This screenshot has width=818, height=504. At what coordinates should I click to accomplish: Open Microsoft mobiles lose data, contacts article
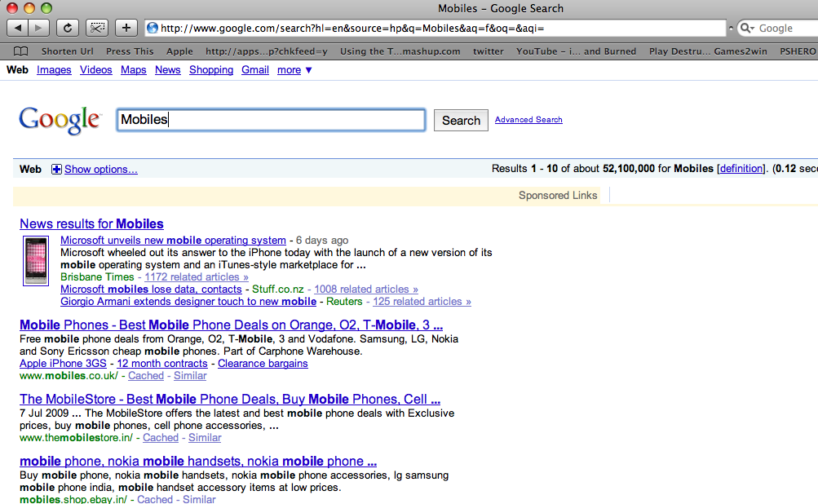152,289
